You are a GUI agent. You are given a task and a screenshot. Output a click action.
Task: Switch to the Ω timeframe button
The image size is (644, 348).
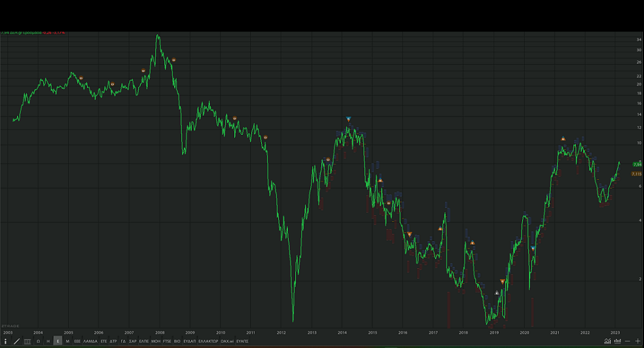(38, 341)
